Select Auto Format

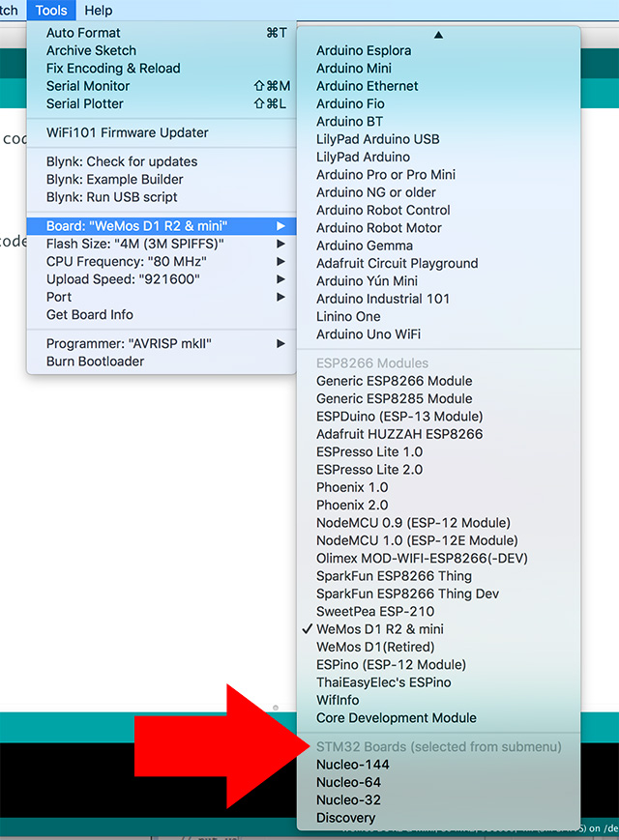click(83, 33)
